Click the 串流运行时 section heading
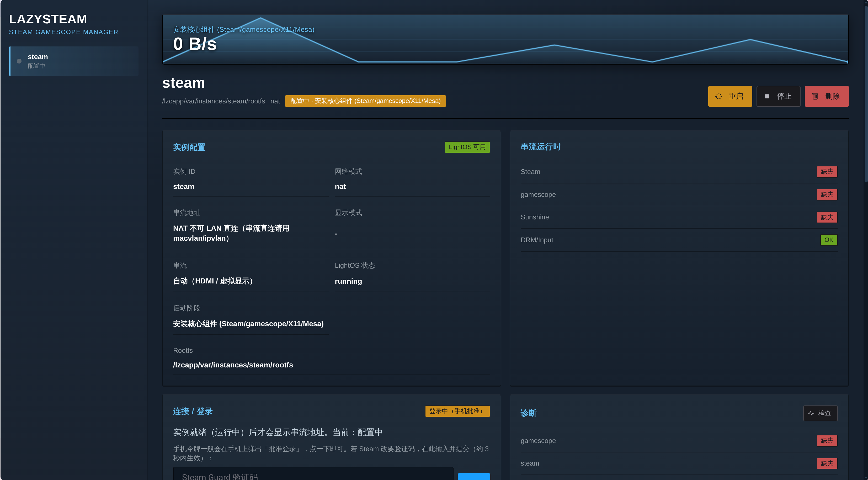Screen dimensions: 868x480 (x=540, y=147)
